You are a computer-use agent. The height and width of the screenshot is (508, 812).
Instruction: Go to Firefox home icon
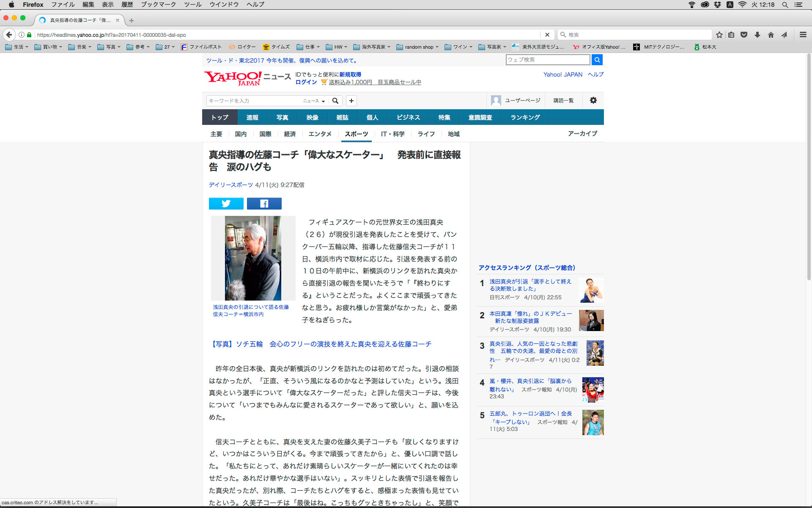click(771, 35)
